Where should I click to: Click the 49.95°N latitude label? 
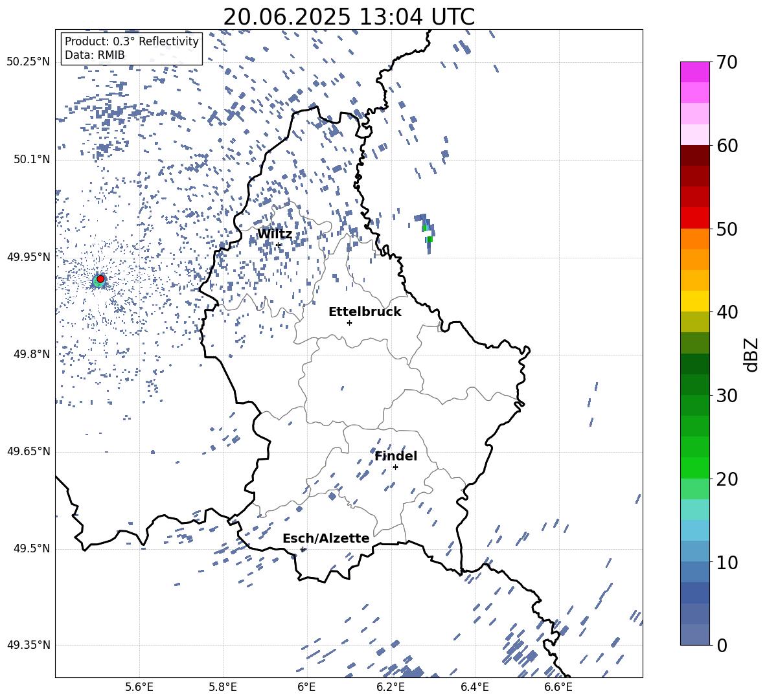pos(29,257)
